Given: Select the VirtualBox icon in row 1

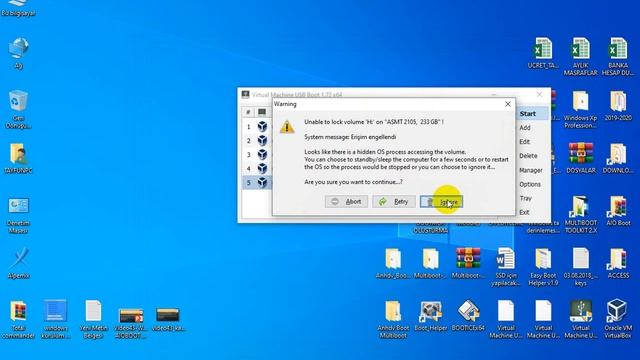Looking at the screenshot, I should (x=262, y=127).
